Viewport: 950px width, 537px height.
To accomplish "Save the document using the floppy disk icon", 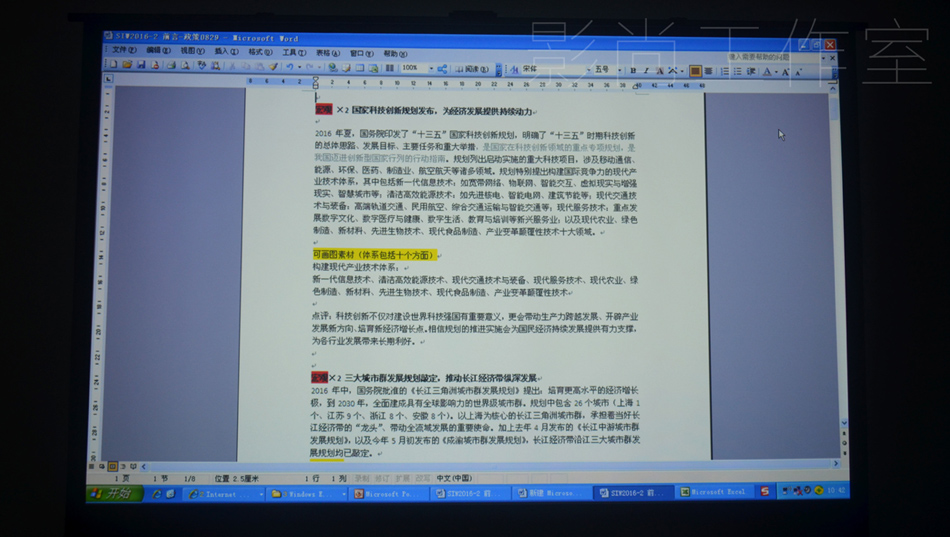I will click(141, 66).
